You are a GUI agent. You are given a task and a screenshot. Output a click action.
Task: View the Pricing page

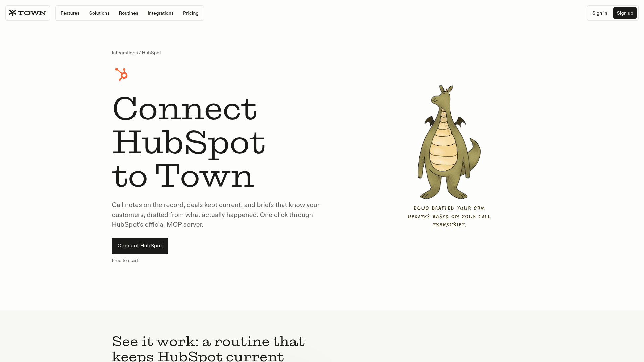191,13
